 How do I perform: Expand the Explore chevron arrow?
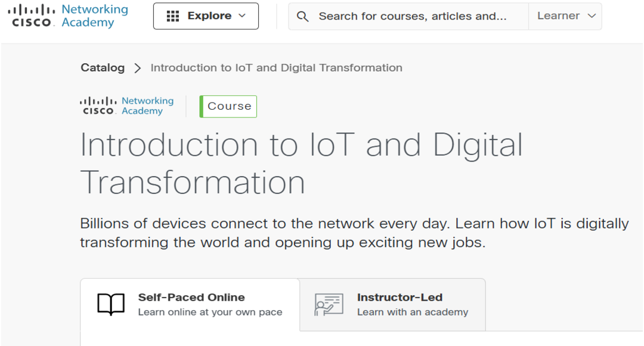pos(242,16)
